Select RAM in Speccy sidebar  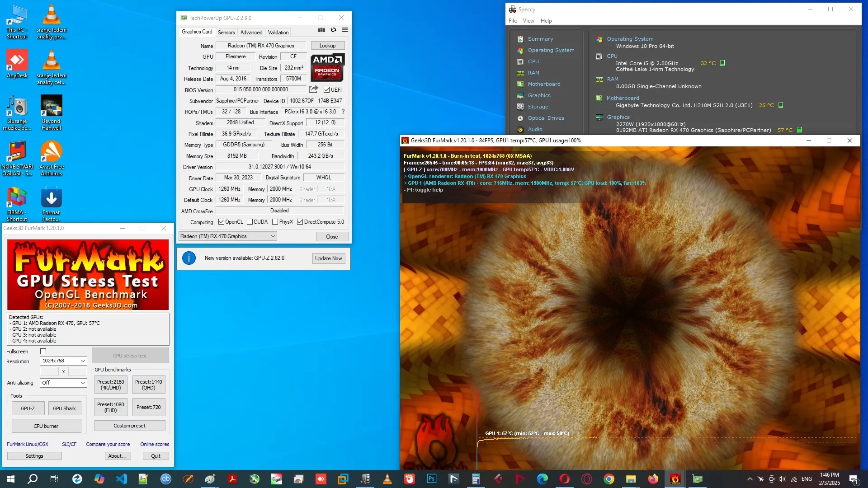pyautogui.click(x=533, y=73)
